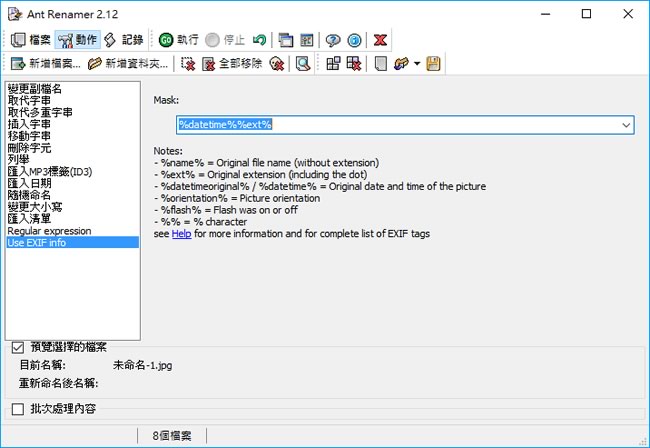Open the dropdown arrow beside the open-folder icon
This screenshot has width=650, height=448.
[417, 64]
